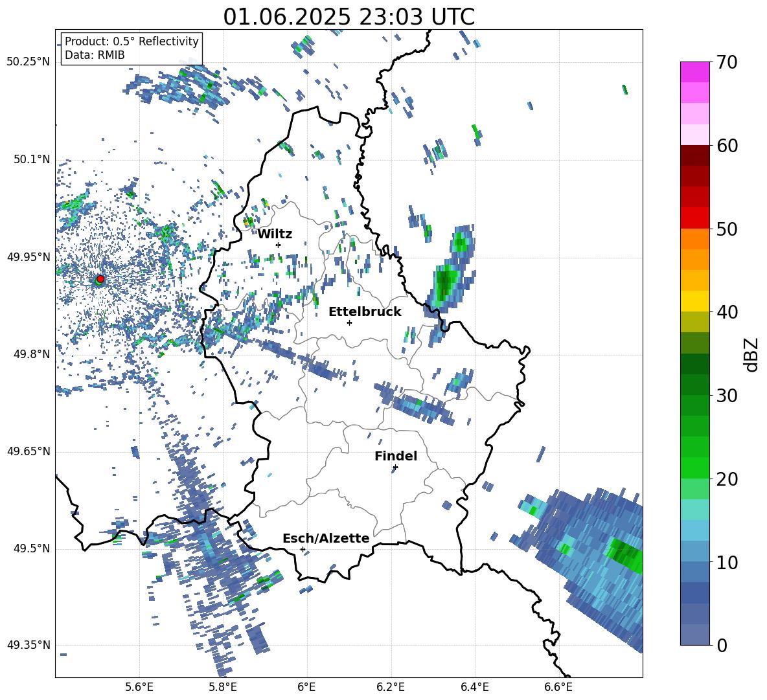Click the 49.8°N latitude label
Screen dimensions: 767x700
coord(32,354)
